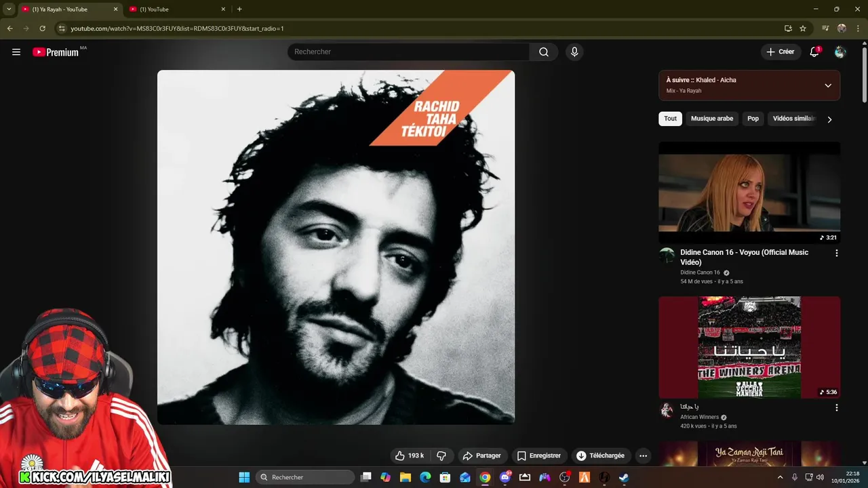Open the Didine Canon 16 channel name
Viewport: 868px width, 488px height.
(700, 272)
